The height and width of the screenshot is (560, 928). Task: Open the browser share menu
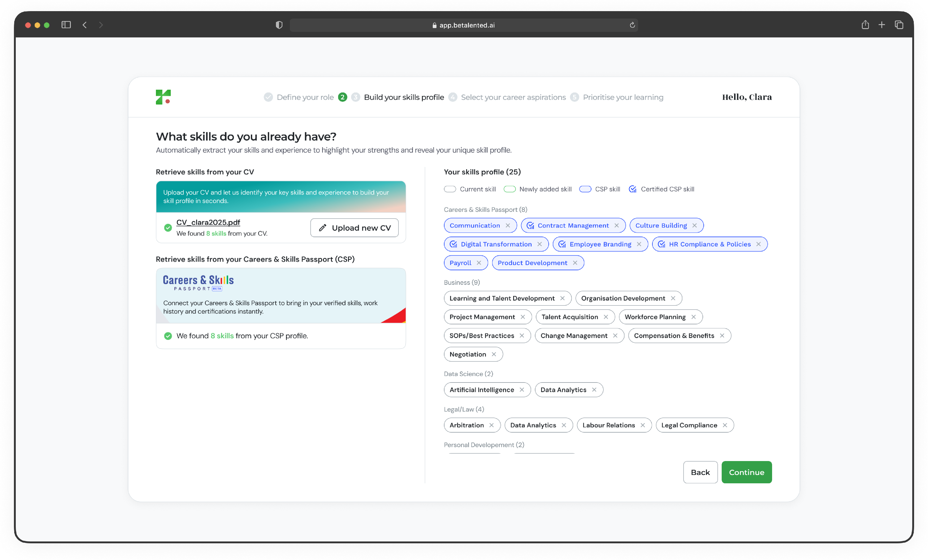pyautogui.click(x=865, y=25)
